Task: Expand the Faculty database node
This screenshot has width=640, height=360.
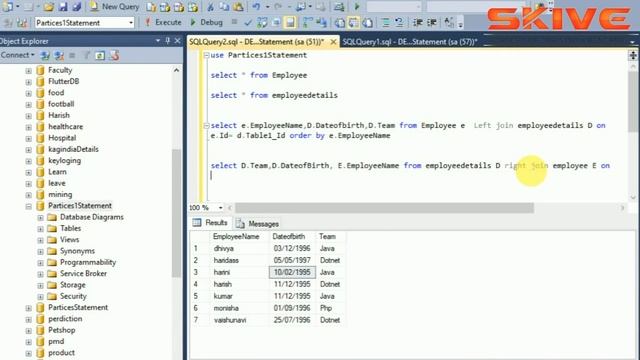Action: [x=29, y=71]
